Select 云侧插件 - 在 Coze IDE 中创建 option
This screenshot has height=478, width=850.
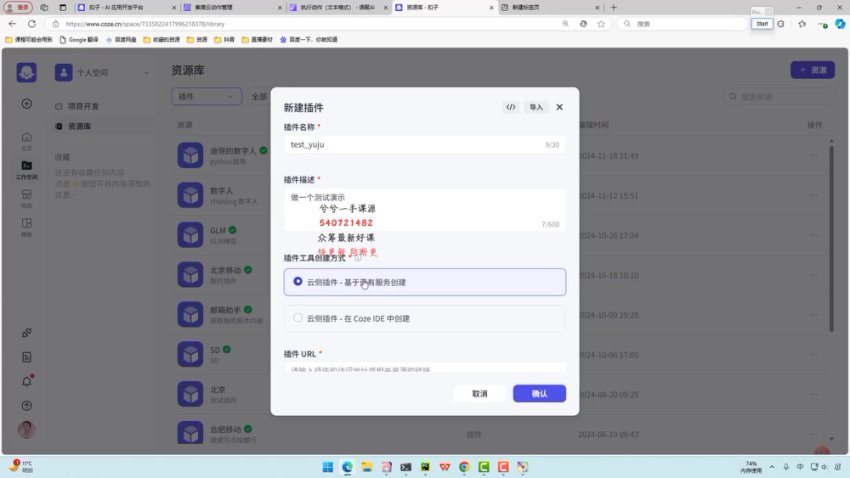click(298, 318)
